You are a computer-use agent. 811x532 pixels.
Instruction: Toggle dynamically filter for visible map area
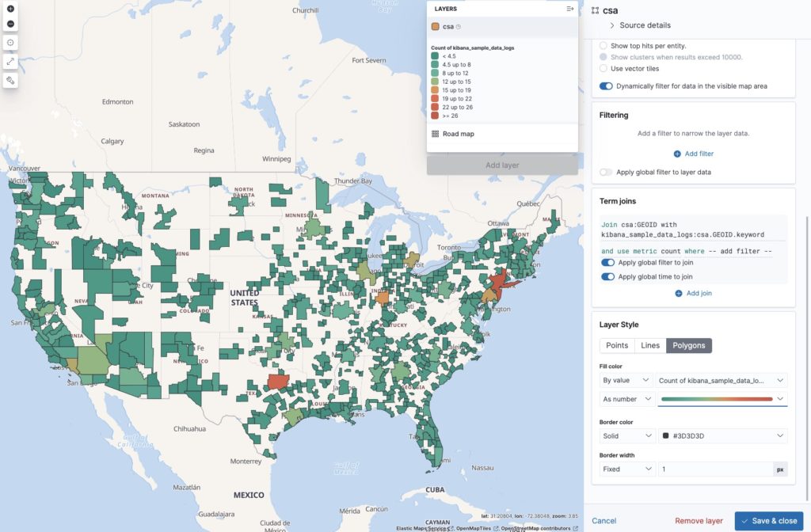pos(607,85)
